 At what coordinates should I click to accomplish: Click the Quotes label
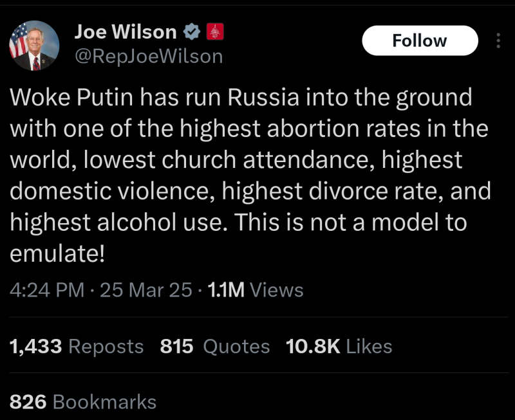tap(236, 347)
